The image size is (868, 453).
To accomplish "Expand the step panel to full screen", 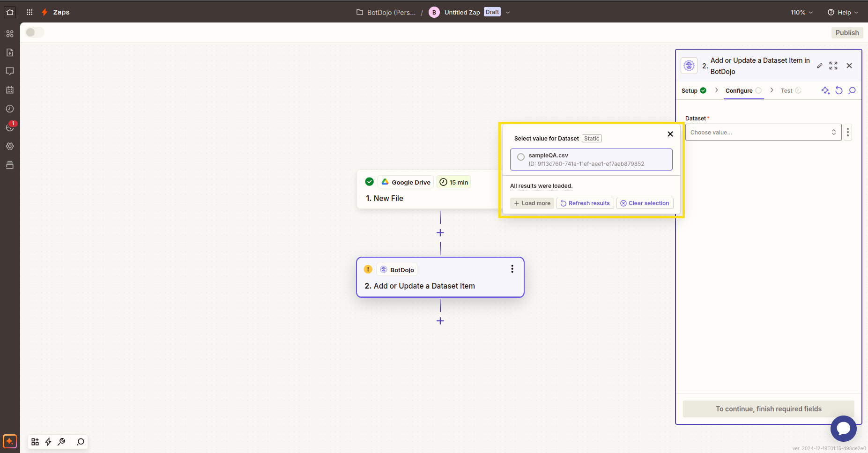I will pyautogui.click(x=833, y=66).
